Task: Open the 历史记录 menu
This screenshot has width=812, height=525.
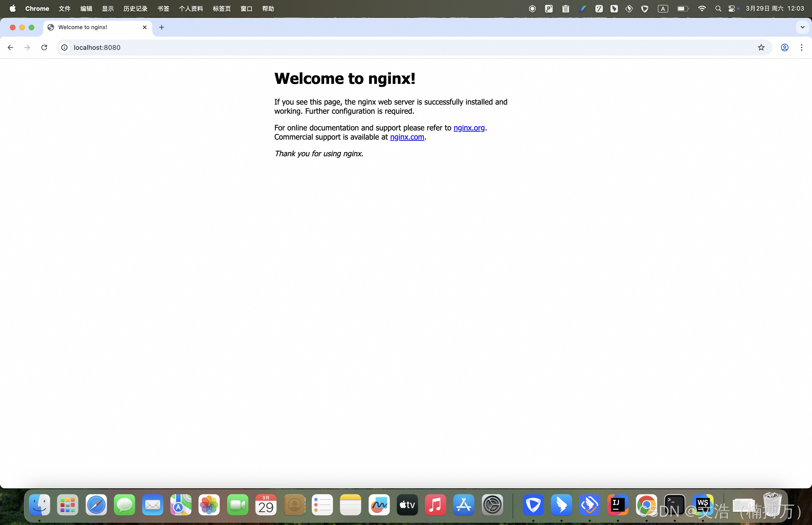Action: (x=135, y=8)
